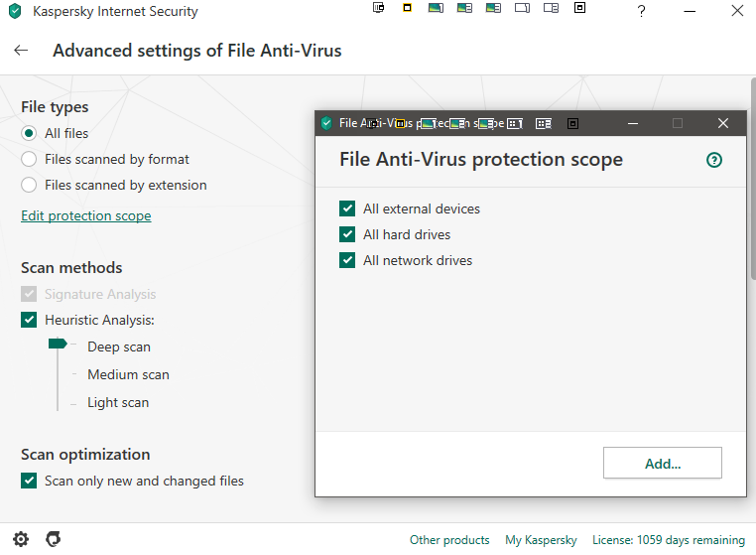Disable All network drives scanning

347,260
